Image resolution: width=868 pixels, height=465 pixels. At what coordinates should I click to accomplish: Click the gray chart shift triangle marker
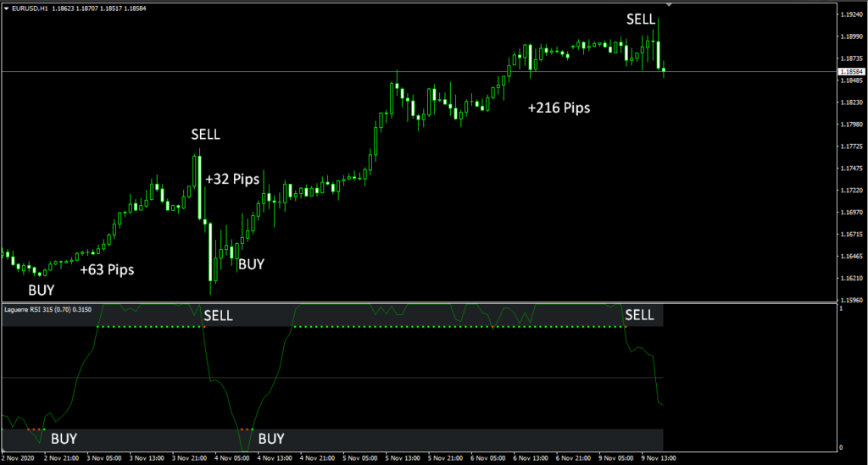coord(669,5)
